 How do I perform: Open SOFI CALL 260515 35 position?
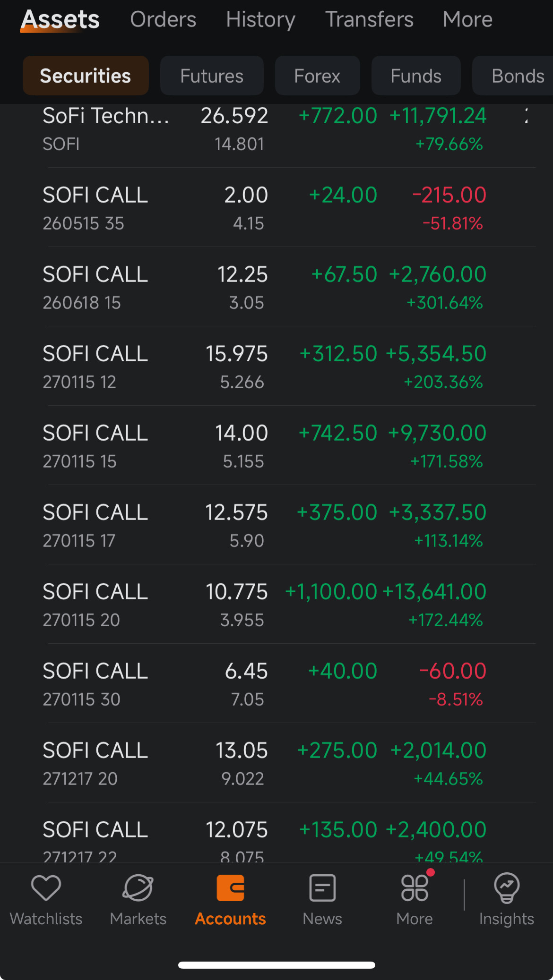coord(276,207)
